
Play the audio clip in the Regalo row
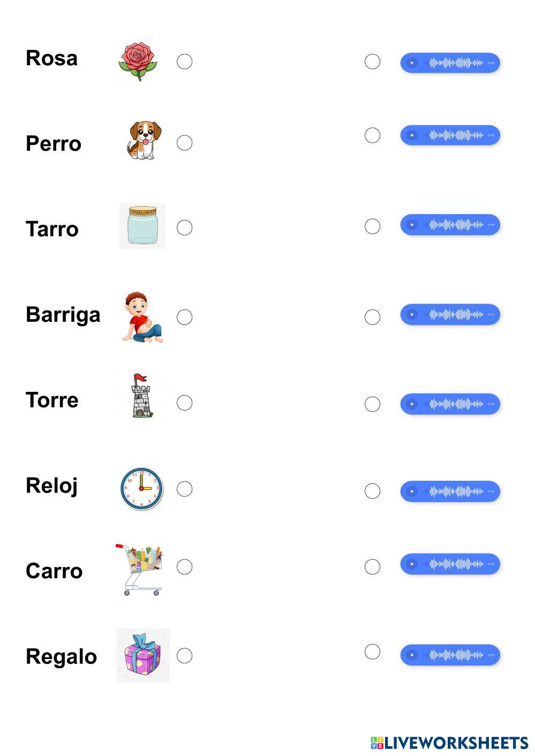pyautogui.click(x=412, y=655)
